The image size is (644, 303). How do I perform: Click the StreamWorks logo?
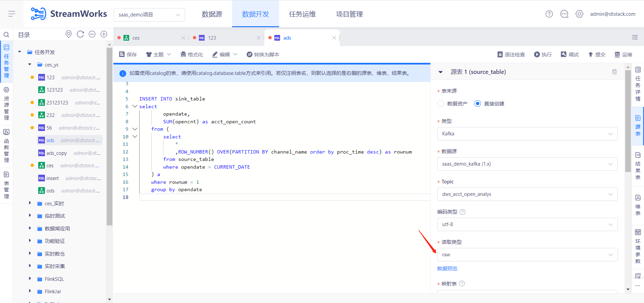coord(69,14)
